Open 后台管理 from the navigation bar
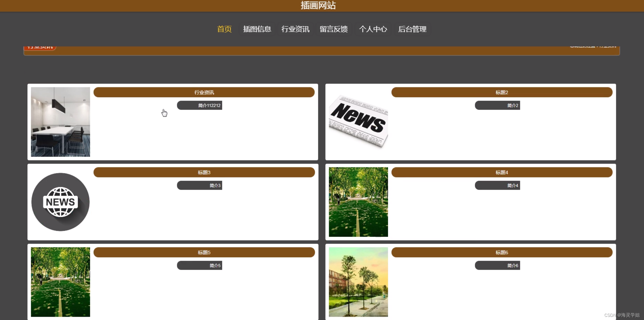The height and width of the screenshot is (320, 644). click(412, 29)
